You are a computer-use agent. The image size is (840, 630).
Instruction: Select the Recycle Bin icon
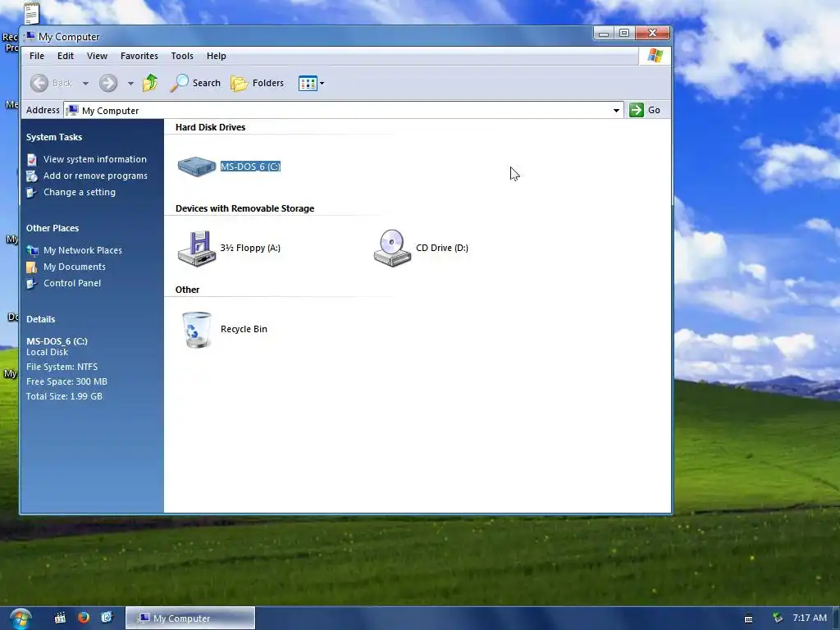point(197,330)
